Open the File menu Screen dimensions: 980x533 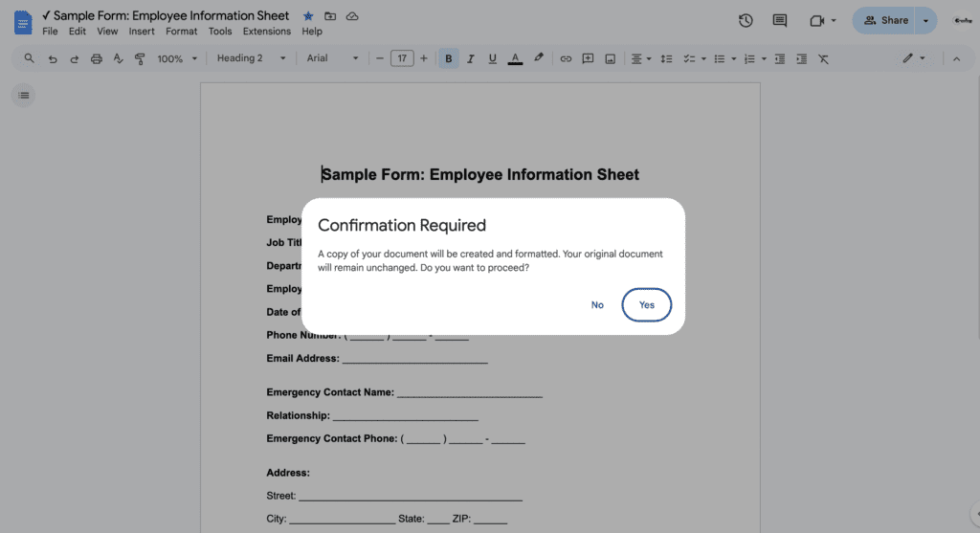(x=50, y=32)
